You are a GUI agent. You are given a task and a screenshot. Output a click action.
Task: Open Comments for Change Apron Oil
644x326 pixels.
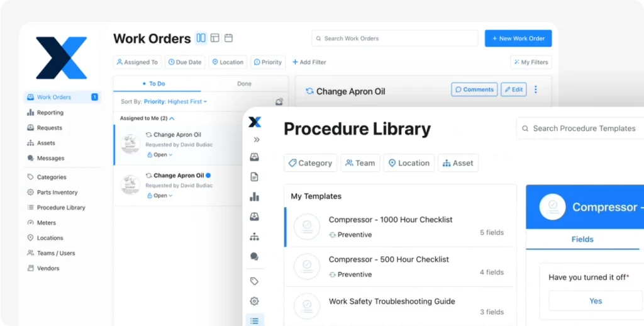coord(474,89)
